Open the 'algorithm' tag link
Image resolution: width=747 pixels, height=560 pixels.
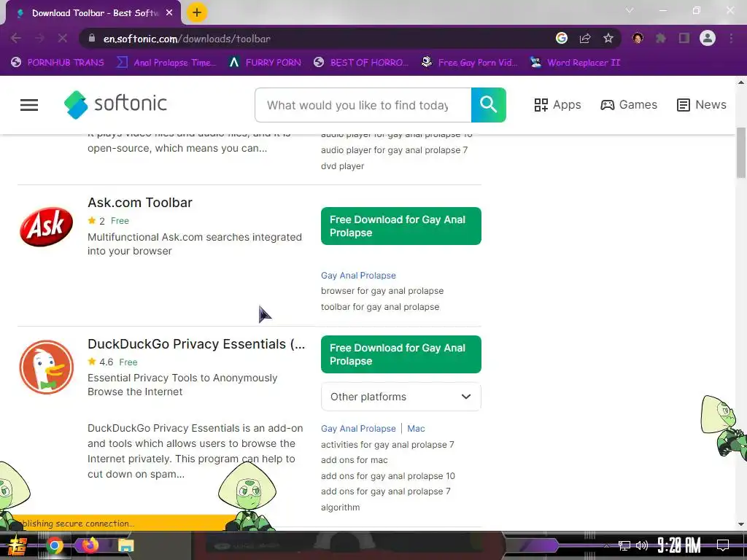pos(340,507)
